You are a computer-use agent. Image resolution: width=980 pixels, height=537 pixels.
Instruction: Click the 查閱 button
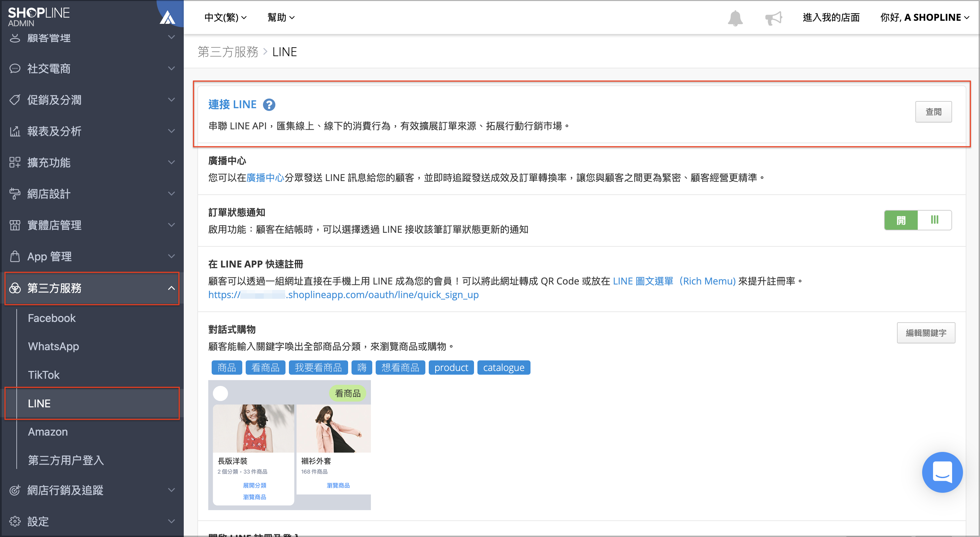pos(933,112)
